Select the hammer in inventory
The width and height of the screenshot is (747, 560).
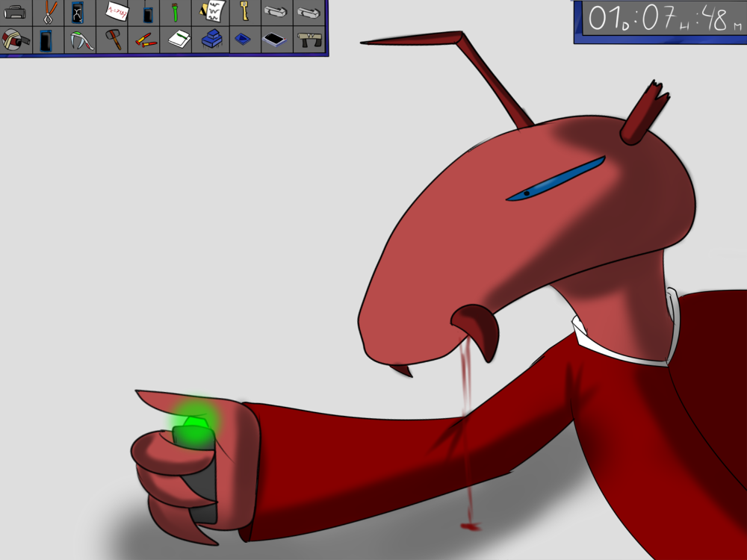tap(113, 39)
